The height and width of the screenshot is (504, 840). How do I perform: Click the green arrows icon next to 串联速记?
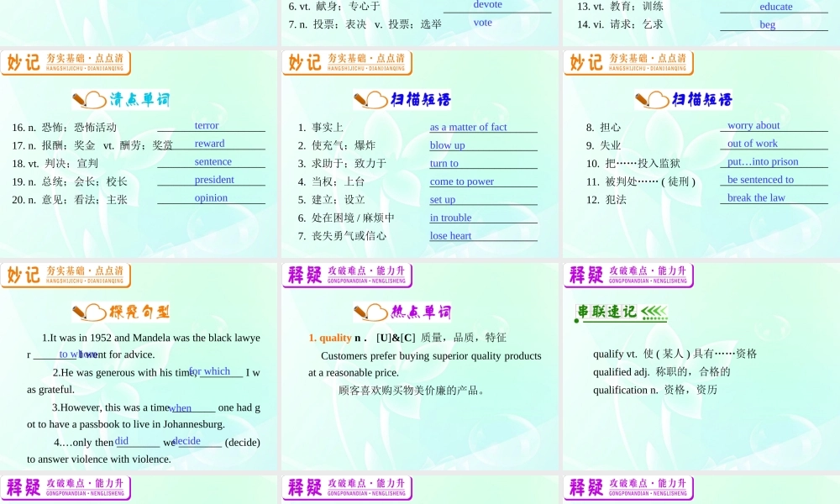654,312
